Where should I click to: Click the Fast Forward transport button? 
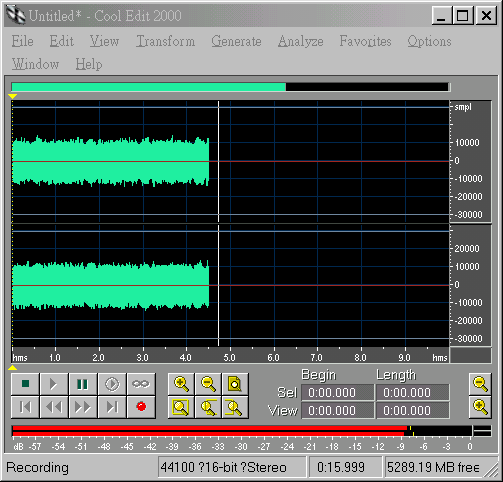[x=83, y=407]
